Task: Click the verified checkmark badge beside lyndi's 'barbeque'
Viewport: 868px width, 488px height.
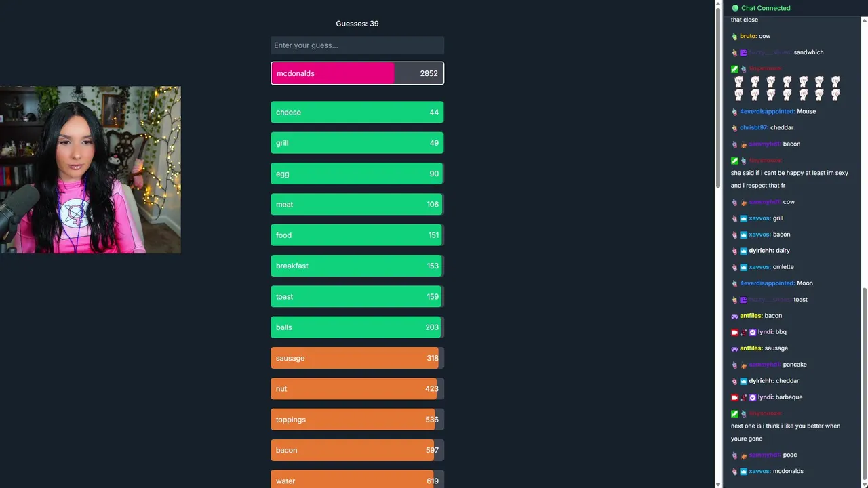Action: (752, 397)
